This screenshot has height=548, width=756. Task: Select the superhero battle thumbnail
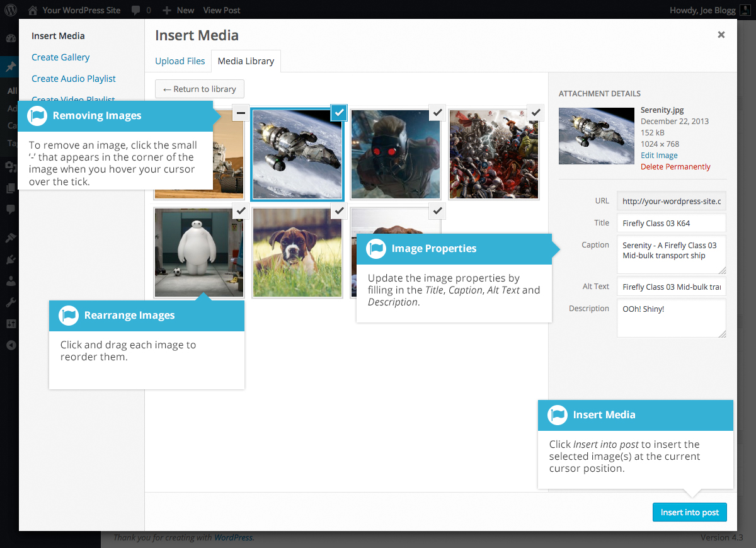coord(494,154)
